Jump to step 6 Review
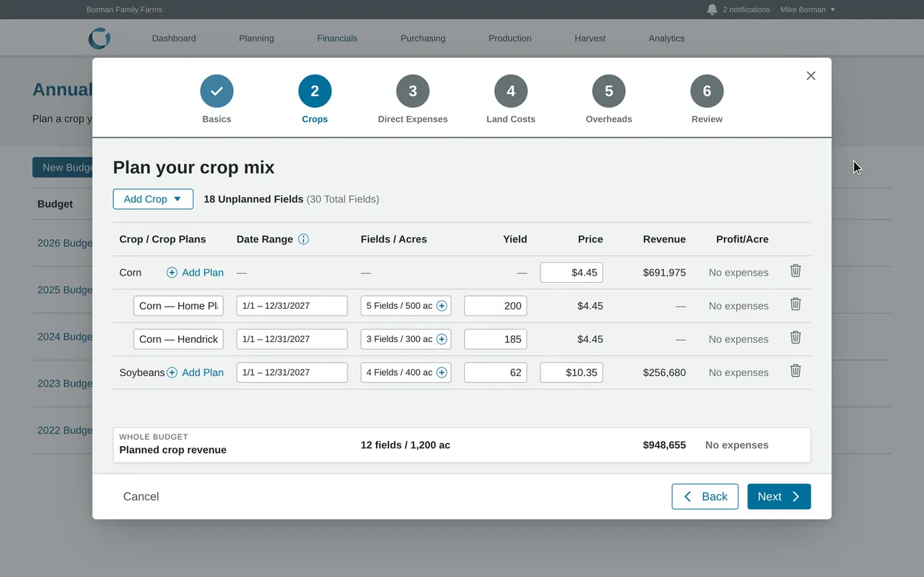 [x=707, y=91]
